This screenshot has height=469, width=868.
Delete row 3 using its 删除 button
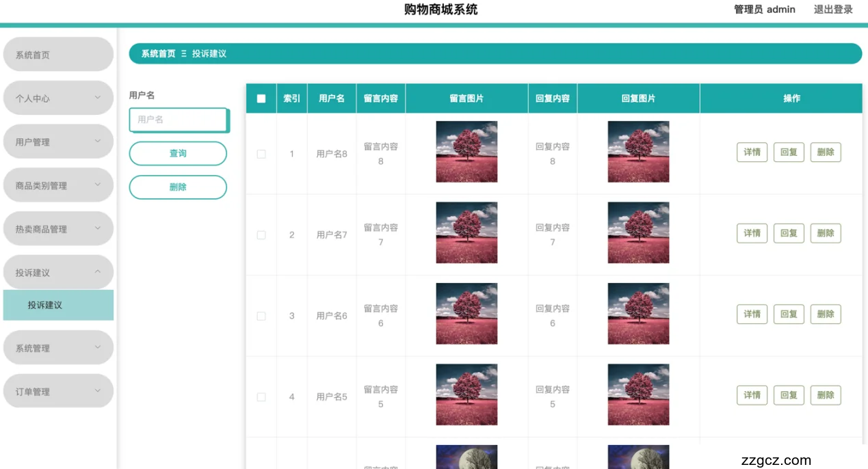point(826,314)
